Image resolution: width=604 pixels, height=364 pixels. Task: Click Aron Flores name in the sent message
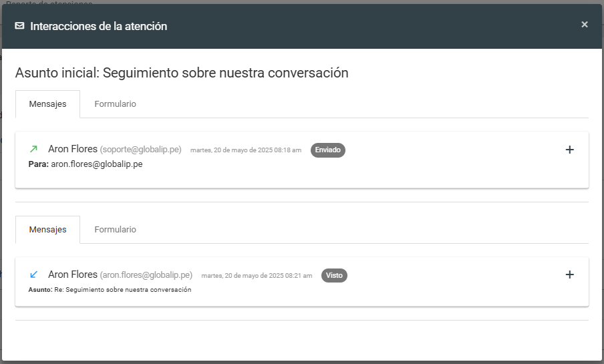point(73,149)
